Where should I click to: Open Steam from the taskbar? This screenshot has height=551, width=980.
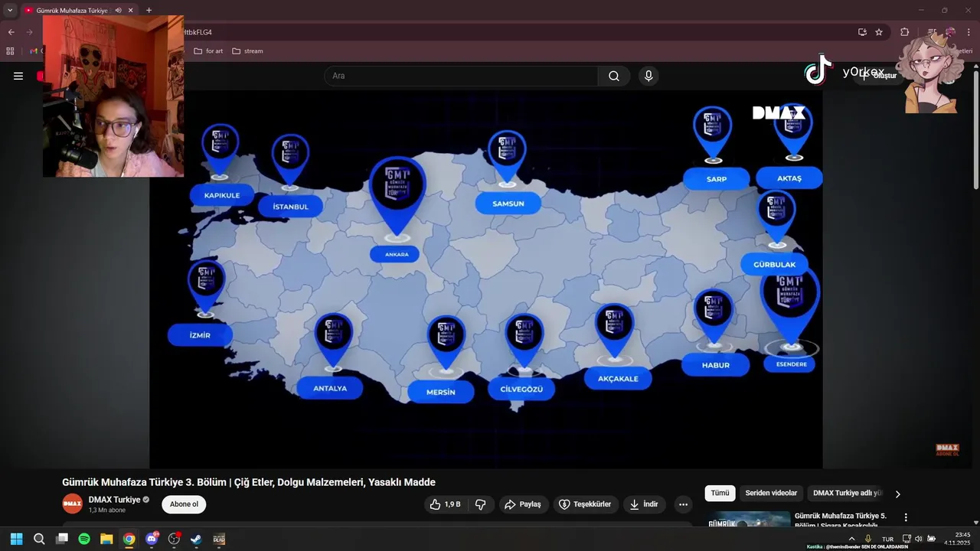(x=197, y=539)
